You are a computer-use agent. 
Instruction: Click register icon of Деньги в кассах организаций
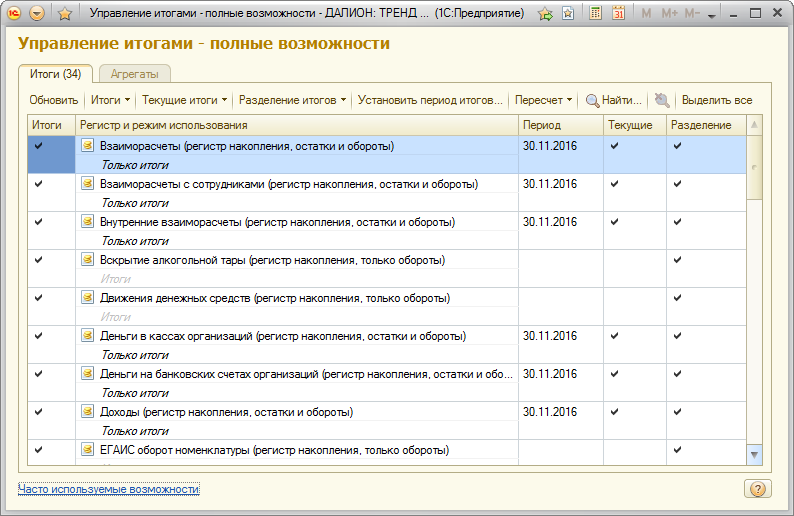coord(88,335)
